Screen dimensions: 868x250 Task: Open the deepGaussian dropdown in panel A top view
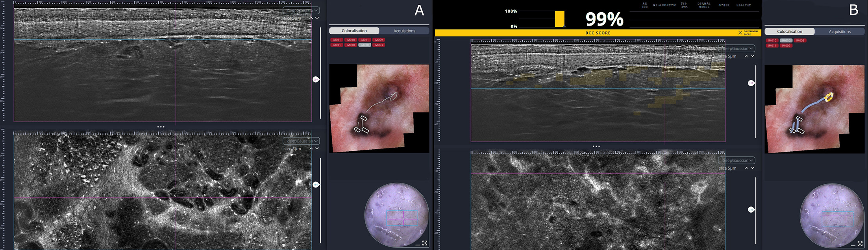coord(301,11)
